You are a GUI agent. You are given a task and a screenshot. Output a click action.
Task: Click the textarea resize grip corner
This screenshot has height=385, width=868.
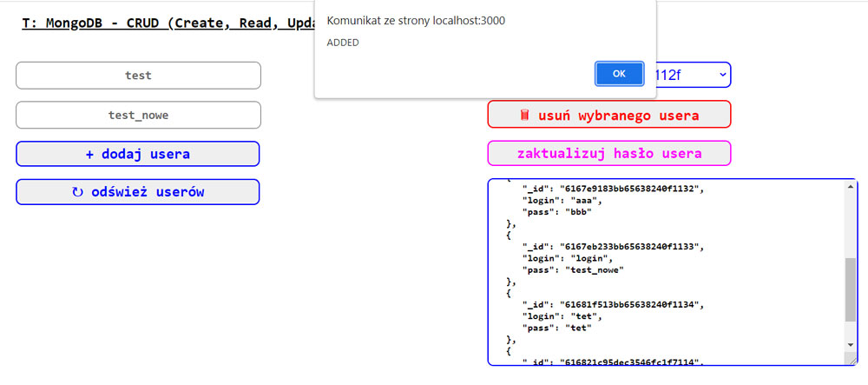[851, 360]
